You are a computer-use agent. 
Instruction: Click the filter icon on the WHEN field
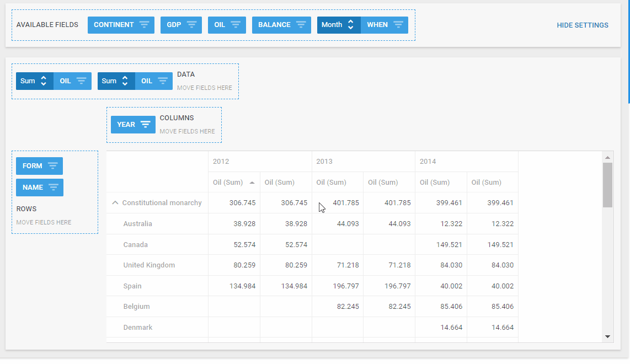tap(398, 25)
